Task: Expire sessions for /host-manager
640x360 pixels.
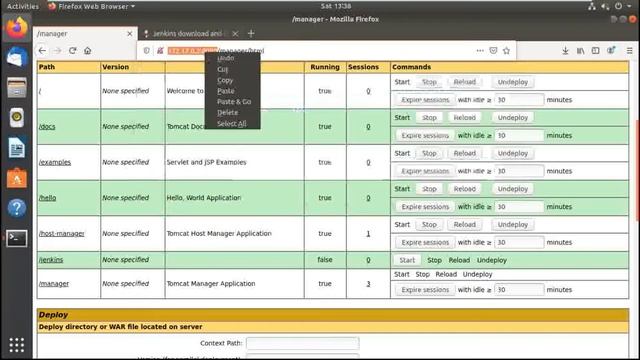Action: tap(425, 242)
